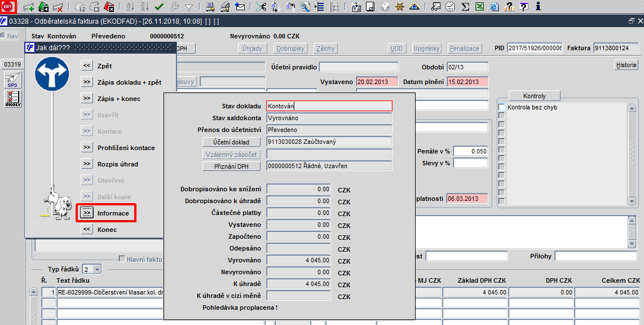Image resolution: width=644 pixels, height=325 pixels.
Task: Click the 'Přiznání DPH' button
Action: 231,166
